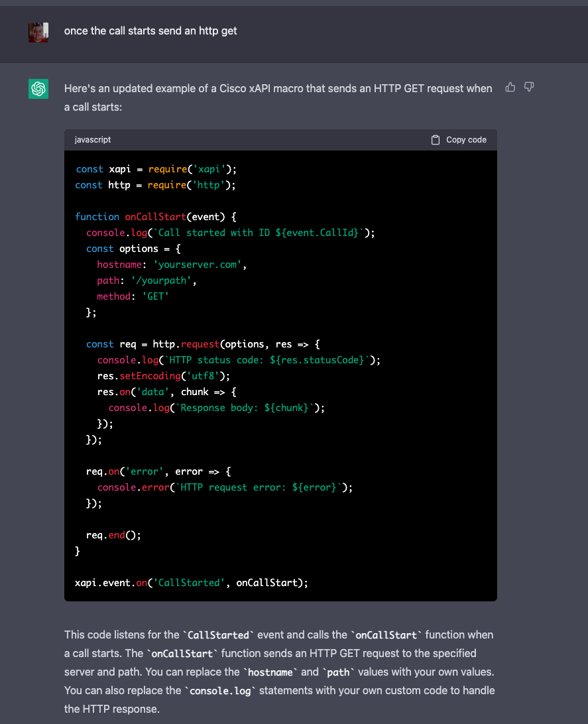
Task: Click the 'GET' method value in code
Action: [x=156, y=296]
